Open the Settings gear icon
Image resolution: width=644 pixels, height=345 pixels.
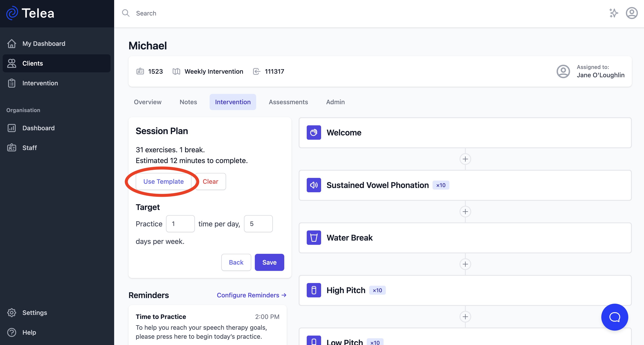click(12, 312)
